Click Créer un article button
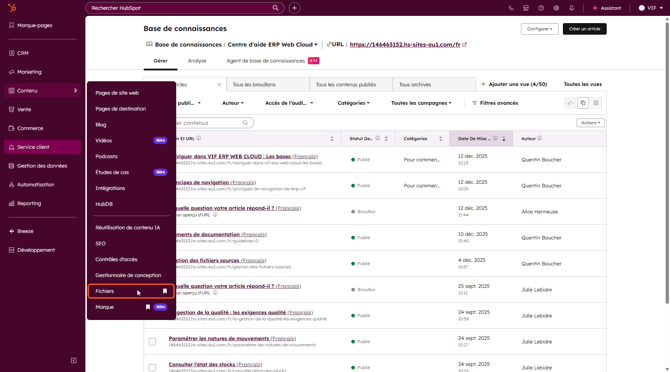The image size is (670, 372). point(585,29)
